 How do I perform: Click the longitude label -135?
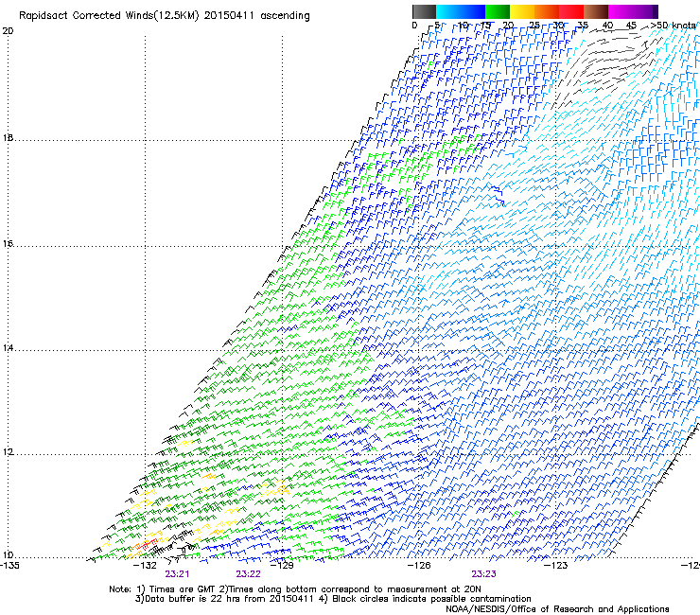click(x=9, y=565)
